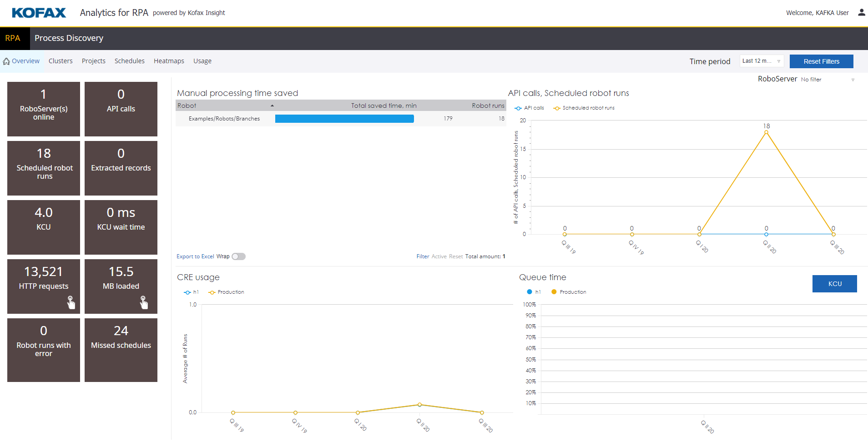Click the 18 data point on chart
This screenshot has width=868, height=442.
pyautogui.click(x=766, y=132)
